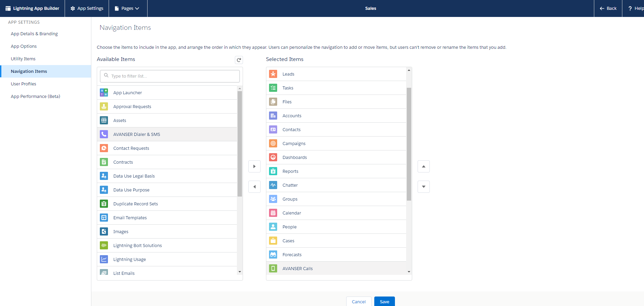Click the Back button
The width and height of the screenshot is (644, 306).
pos(608,8)
